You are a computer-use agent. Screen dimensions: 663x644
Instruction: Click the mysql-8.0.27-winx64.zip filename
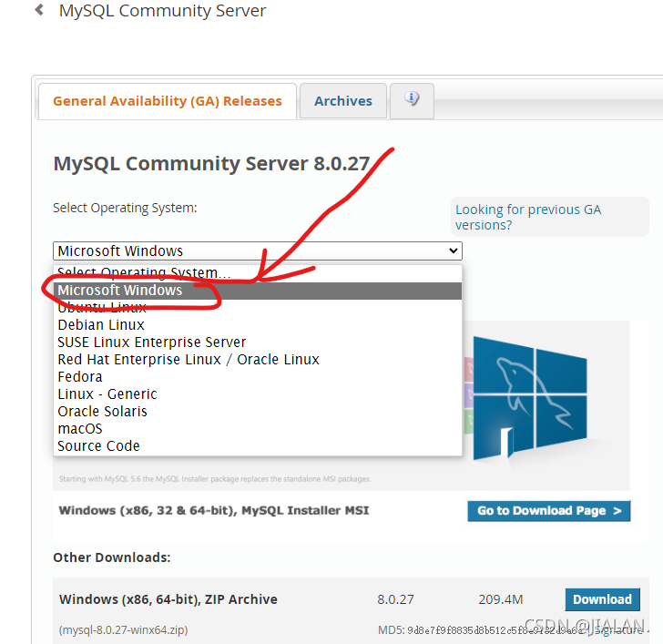pyautogui.click(x=124, y=630)
